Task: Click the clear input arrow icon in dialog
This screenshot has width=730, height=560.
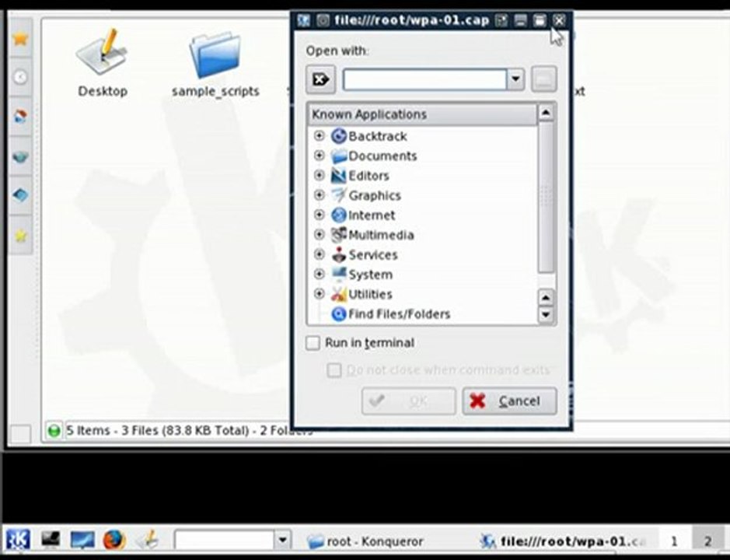Action: coord(321,79)
